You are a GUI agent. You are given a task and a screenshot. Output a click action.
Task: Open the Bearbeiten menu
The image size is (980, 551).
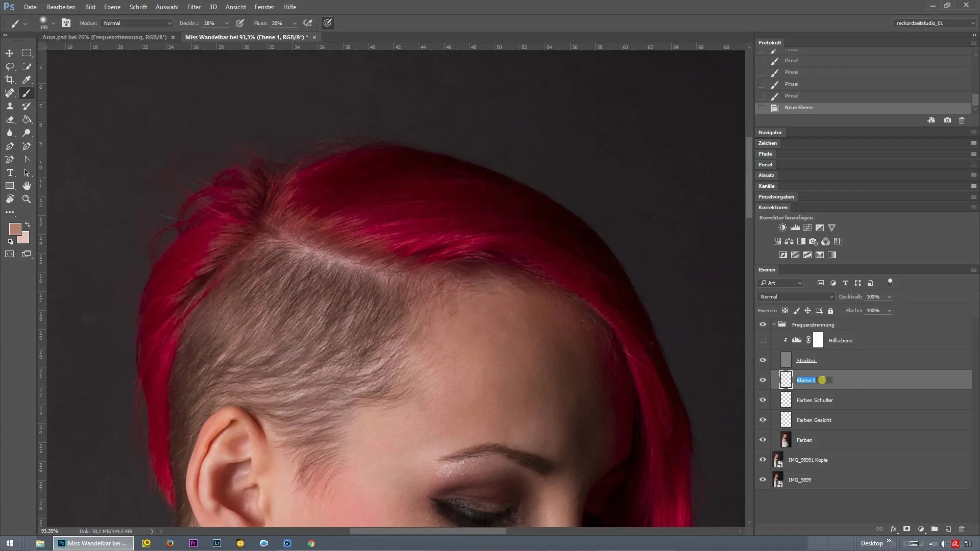tap(61, 7)
